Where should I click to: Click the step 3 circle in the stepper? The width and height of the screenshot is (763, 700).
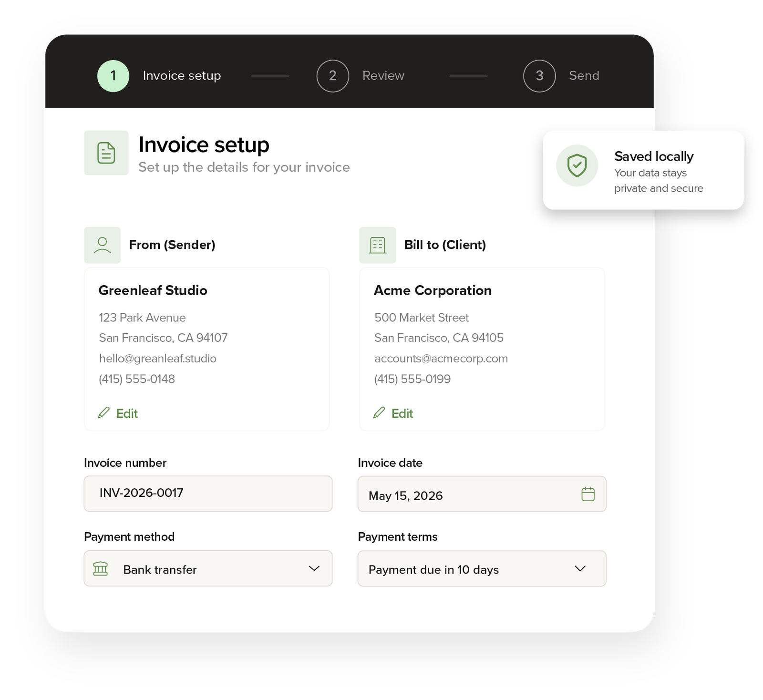(539, 76)
